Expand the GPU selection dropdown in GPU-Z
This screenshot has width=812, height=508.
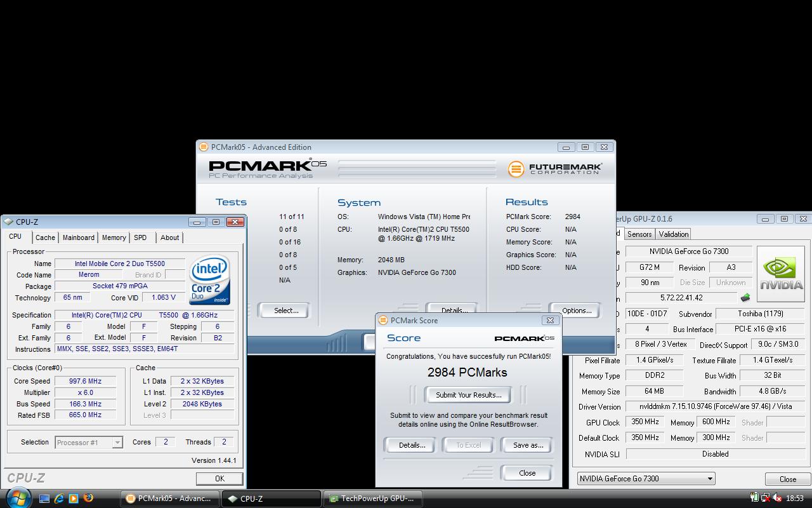(710, 479)
